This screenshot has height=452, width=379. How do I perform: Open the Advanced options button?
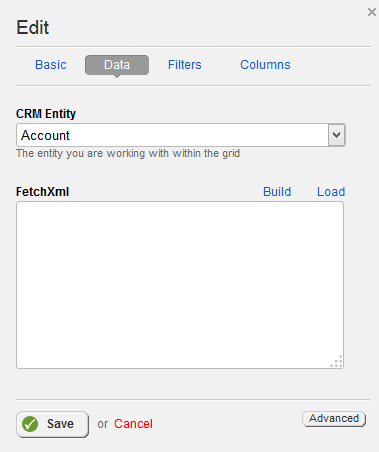(x=334, y=419)
